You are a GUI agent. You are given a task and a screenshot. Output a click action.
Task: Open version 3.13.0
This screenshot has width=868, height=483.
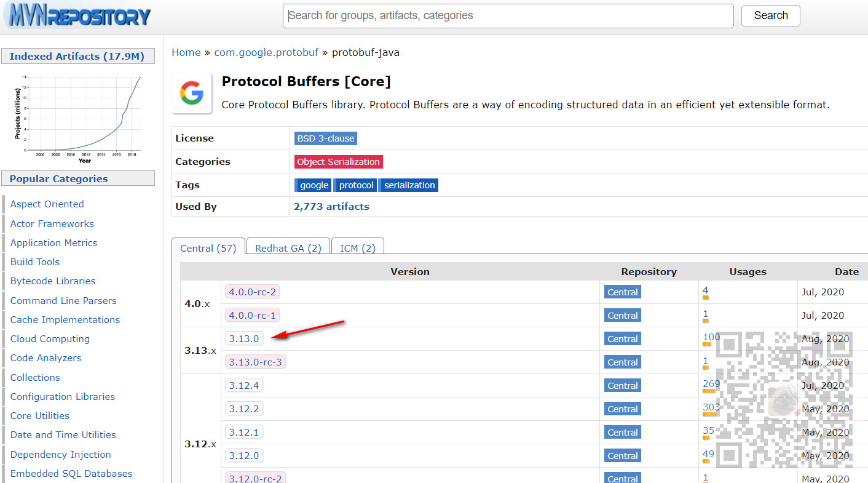pos(244,338)
